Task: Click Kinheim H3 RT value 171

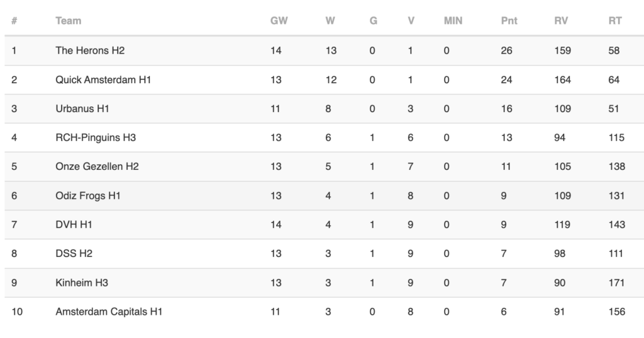Action: click(x=616, y=283)
